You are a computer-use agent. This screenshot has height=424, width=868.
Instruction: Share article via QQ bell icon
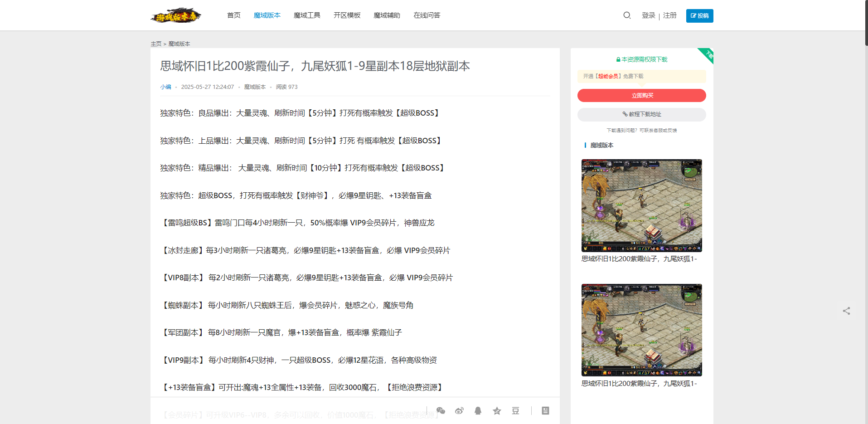(478, 411)
